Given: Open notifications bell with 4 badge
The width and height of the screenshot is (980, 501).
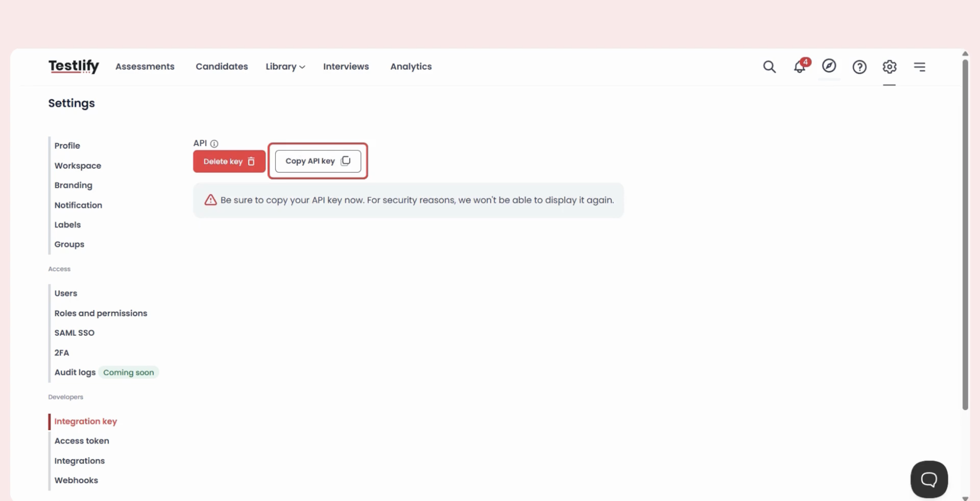Looking at the screenshot, I should pos(800,67).
